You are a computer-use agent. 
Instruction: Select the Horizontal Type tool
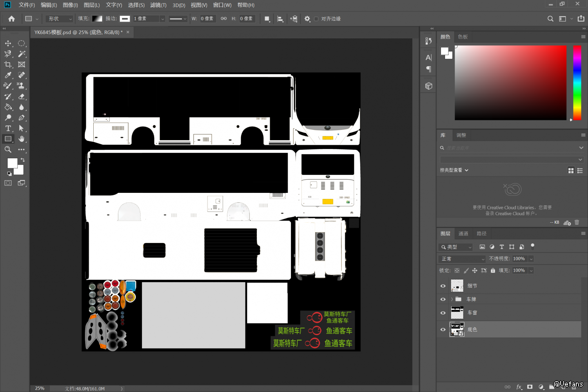pos(8,129)
